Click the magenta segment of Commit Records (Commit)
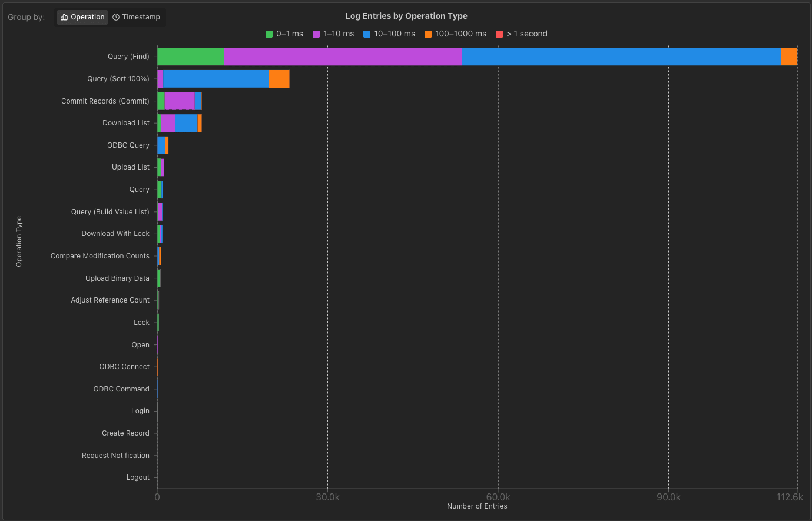 178,101
